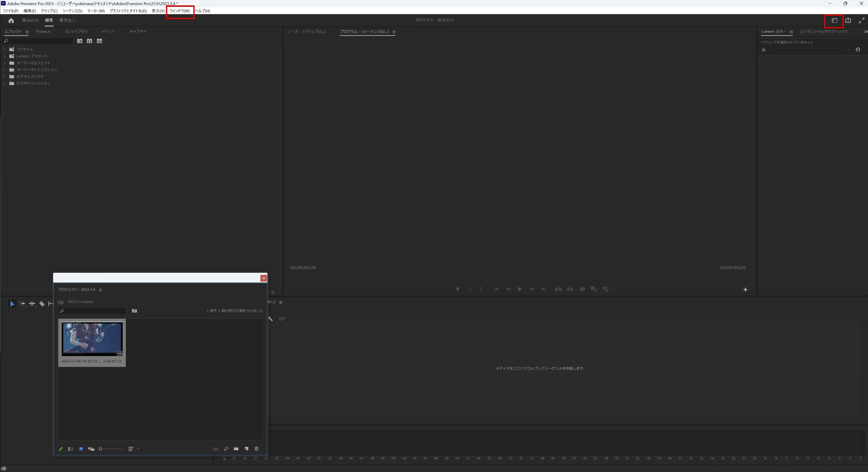Open the sort icons dropdown arrow
The width and height of the screenshot is (868, 472).
139,449
